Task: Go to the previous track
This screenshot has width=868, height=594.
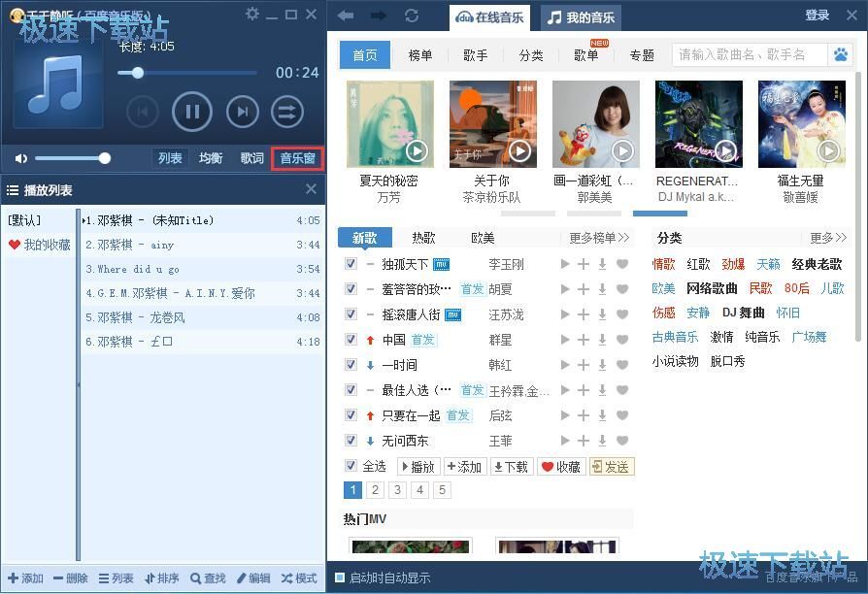Action: coord(143,112)
